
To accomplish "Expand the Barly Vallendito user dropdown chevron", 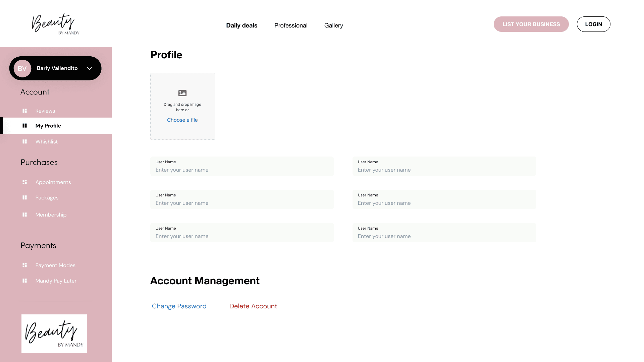I will 90,68.
